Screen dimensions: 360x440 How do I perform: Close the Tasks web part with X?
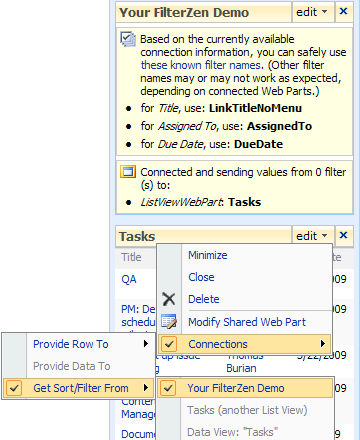343,235
